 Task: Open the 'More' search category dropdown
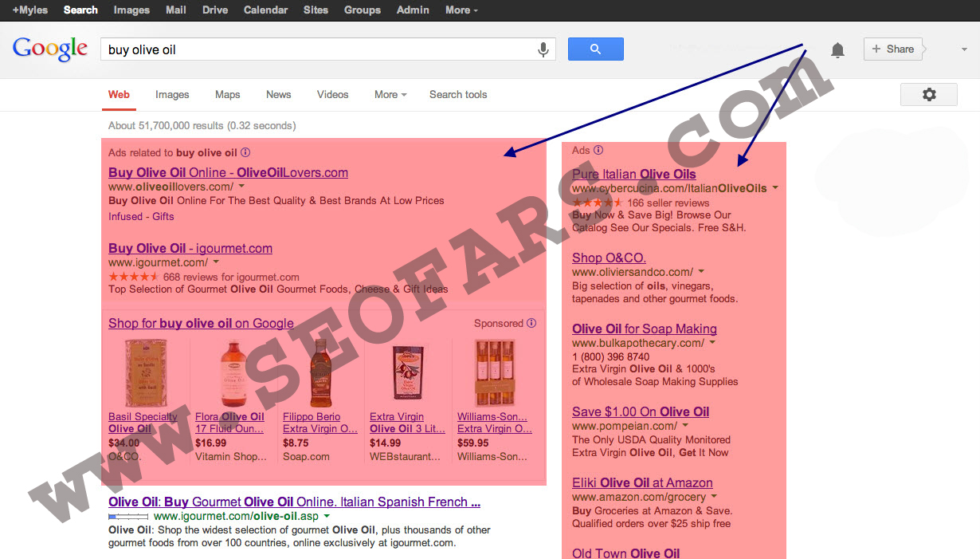click(390, 94)
